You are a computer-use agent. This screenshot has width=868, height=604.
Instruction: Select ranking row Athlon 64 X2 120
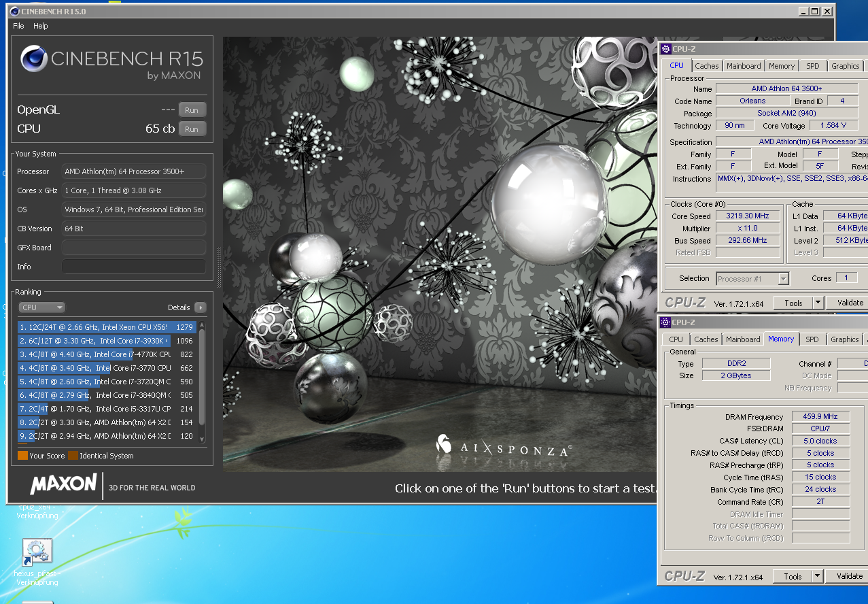point(107,436)
